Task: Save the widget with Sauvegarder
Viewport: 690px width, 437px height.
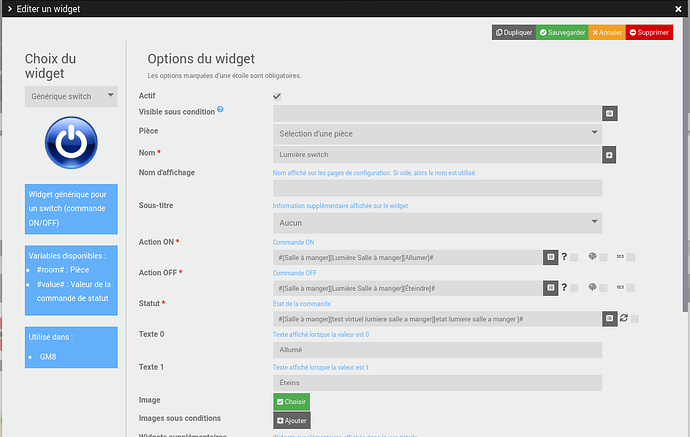Action: pos(562,33)
